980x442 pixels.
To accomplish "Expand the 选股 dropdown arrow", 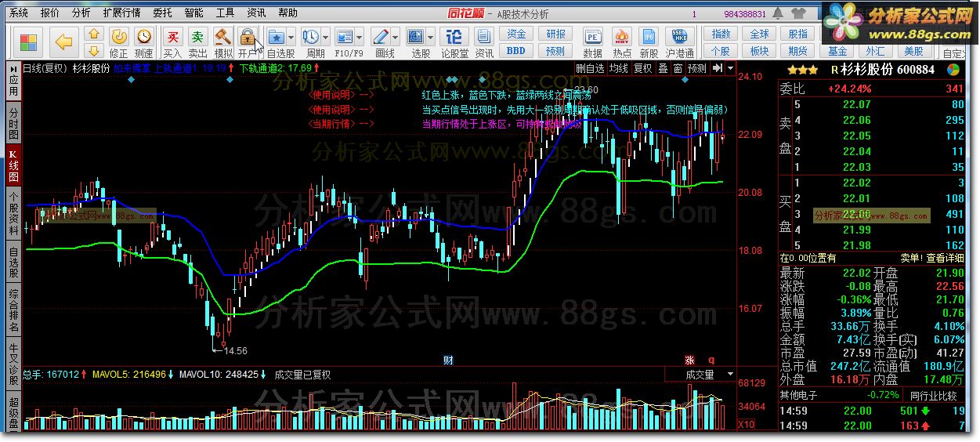I will coord(431,37).
